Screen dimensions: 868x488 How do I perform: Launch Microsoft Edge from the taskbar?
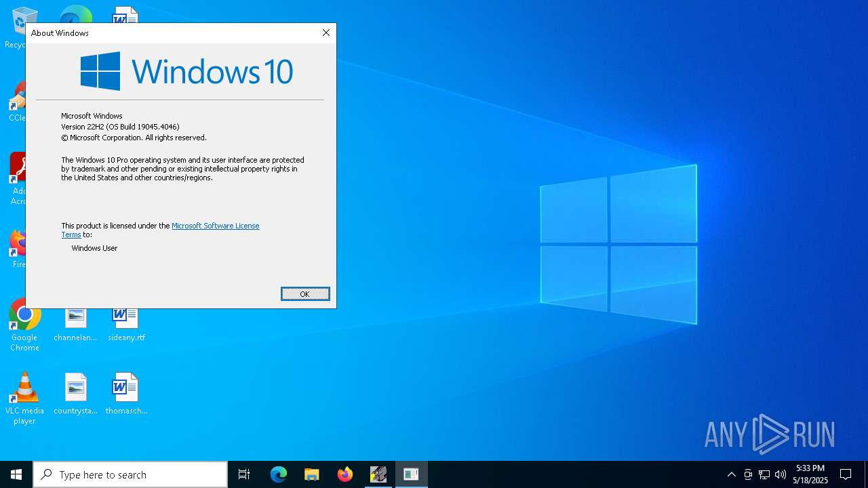pyautogui.click(x=279, y=474)
